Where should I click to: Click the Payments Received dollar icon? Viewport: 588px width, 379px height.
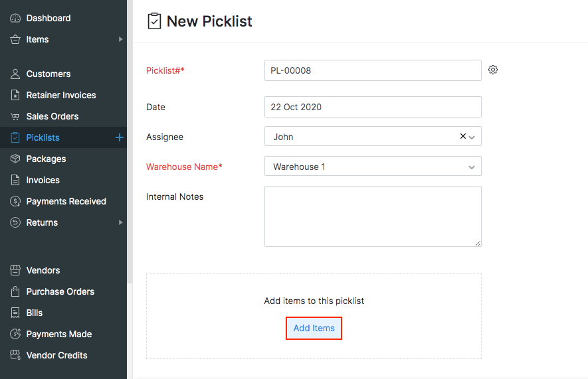coord(15,201)
